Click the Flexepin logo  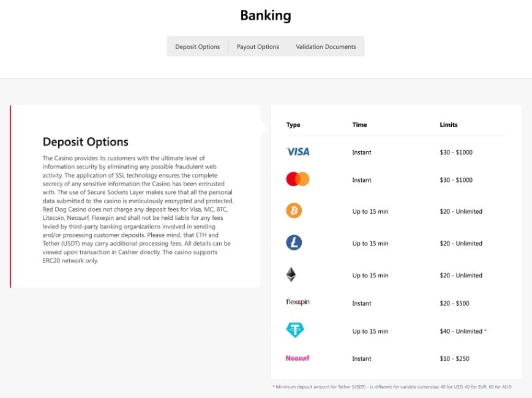(x=298, y=302)
